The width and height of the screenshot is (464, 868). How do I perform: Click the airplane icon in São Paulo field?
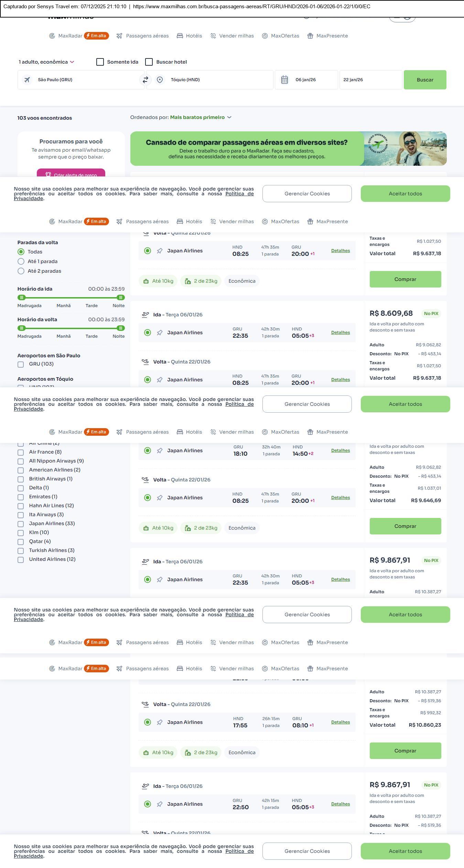[x=27, y=80]
